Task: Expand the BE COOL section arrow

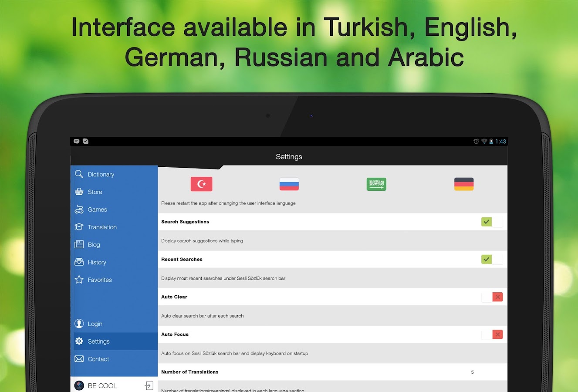Action: click(x=149, y=385)
